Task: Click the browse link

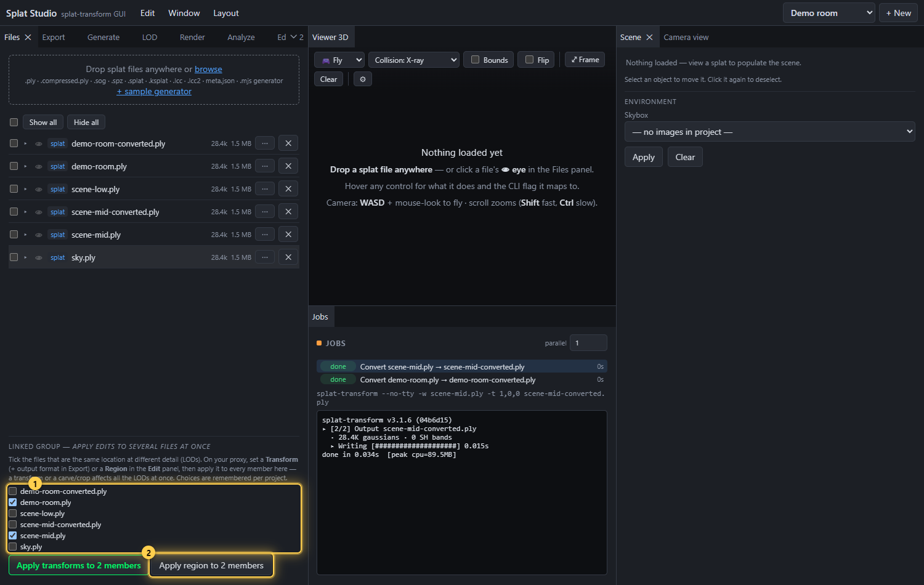Action: click(208, 70)
